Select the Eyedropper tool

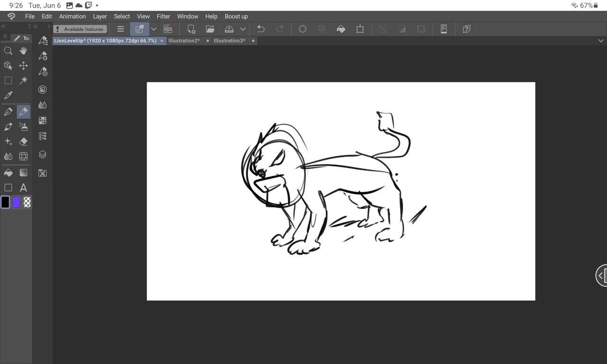(8, 96)
